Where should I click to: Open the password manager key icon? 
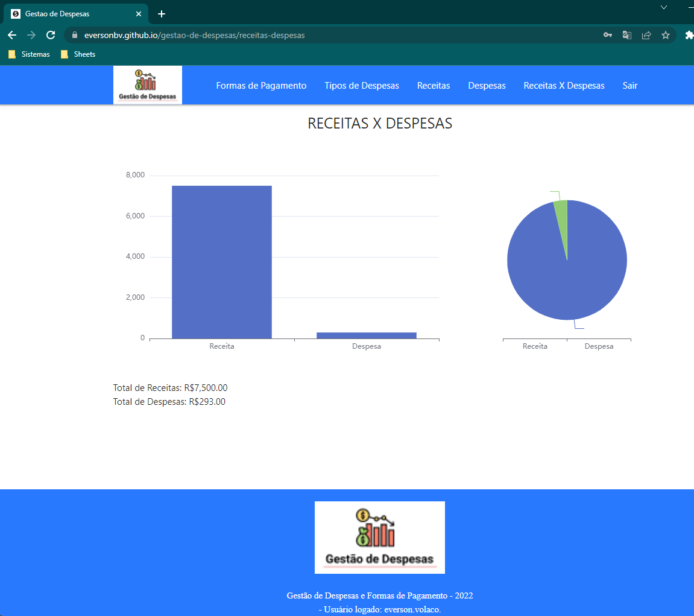[607, 35]
